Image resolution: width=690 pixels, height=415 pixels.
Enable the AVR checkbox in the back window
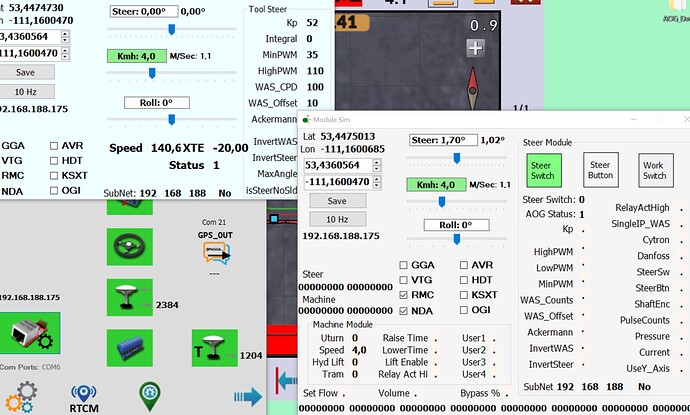click(54, 146)
